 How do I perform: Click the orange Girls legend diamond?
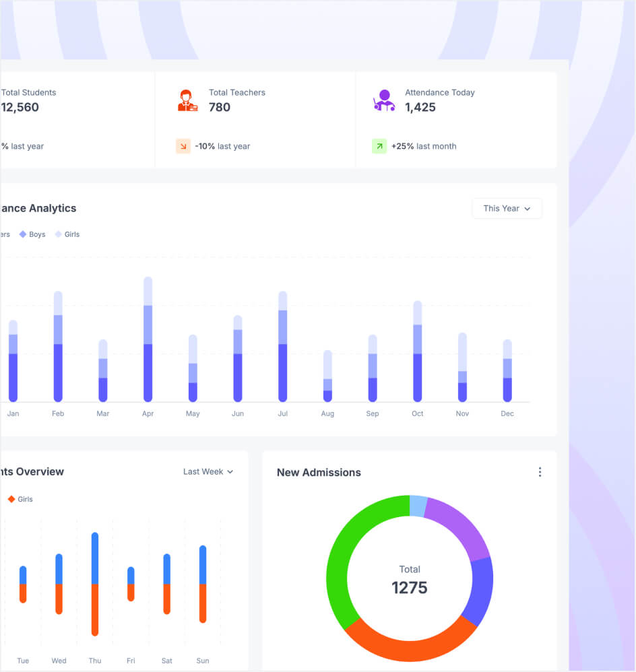tap(11, 499)
